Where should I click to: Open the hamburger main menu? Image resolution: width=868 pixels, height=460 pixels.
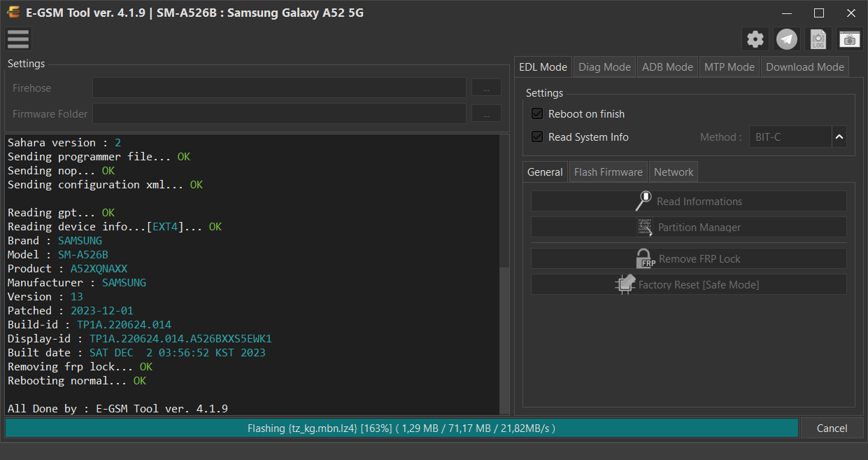[x=18, y=39]
